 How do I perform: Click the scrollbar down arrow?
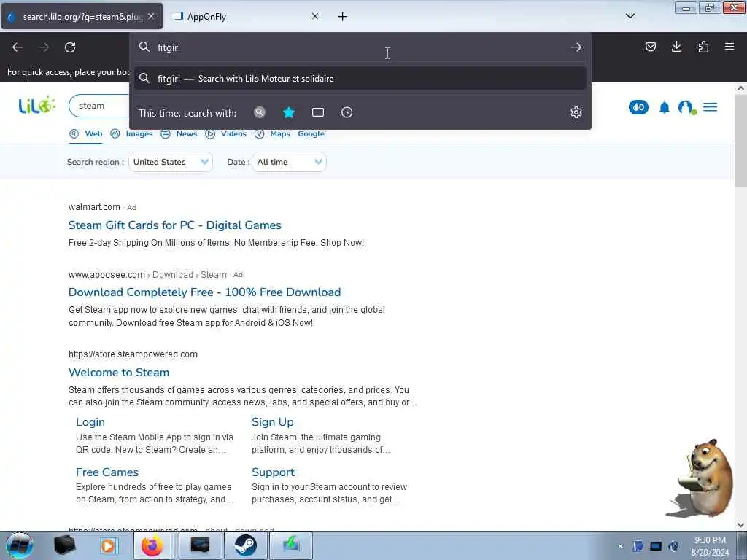click(740, 524)
